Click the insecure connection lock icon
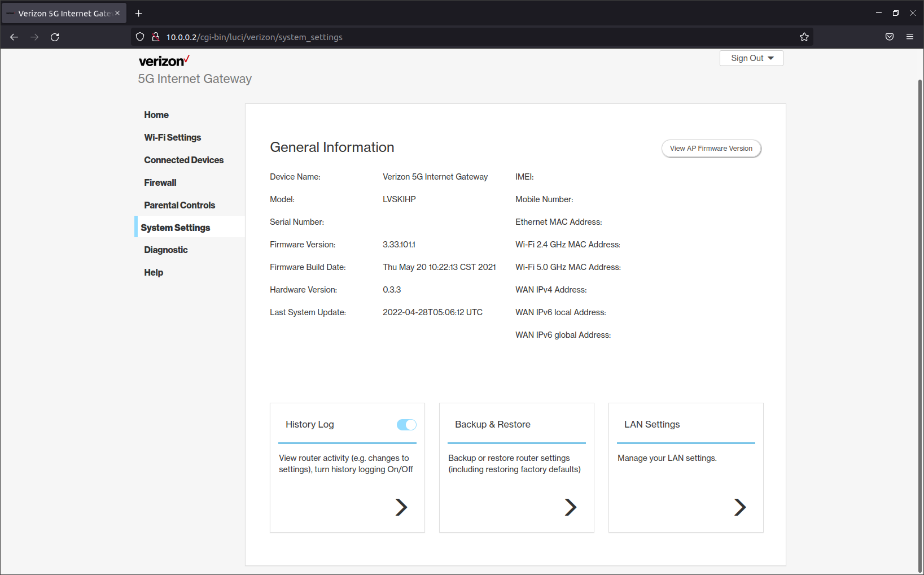The width and height of the screenshot is (924, 575). tap(156, 37)
